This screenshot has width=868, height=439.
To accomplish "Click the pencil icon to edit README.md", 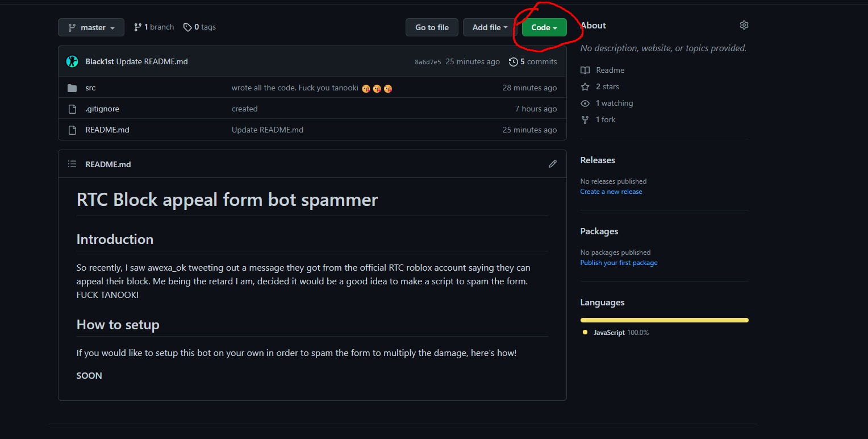I will pyautogui.click(x=552, y=164).
